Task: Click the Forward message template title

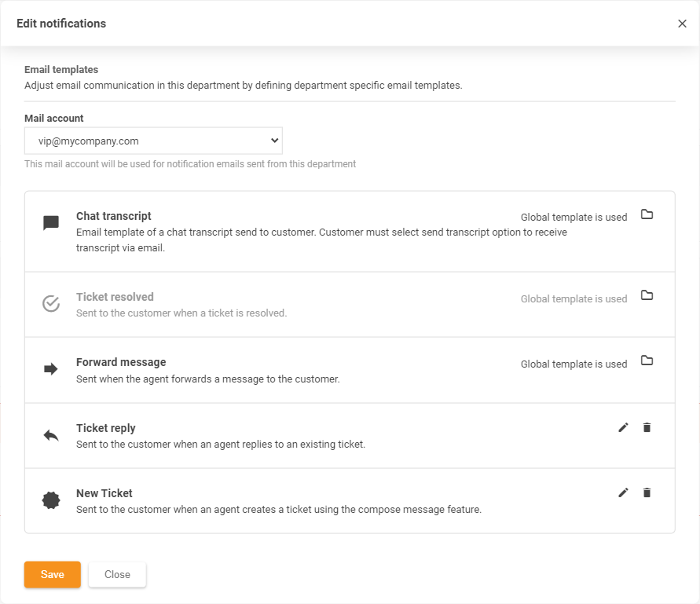Action: 121,362
